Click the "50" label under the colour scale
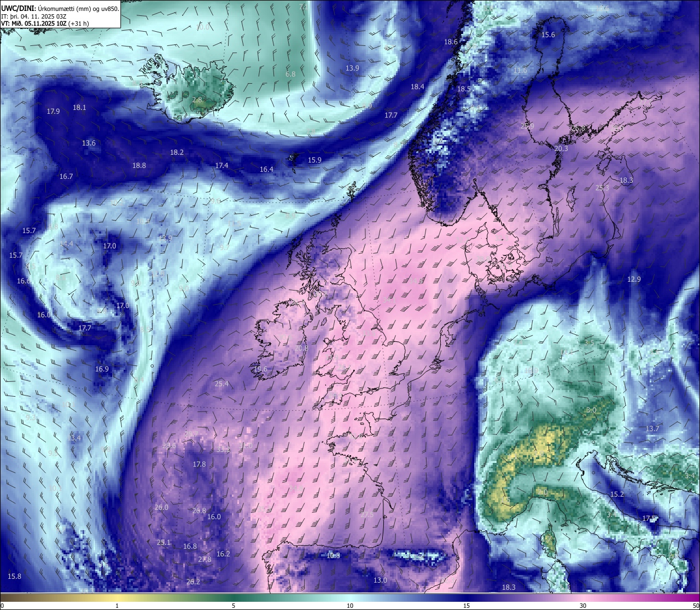Image resolution: width=700 pixels, height=610 pixels. pos(696,606)
